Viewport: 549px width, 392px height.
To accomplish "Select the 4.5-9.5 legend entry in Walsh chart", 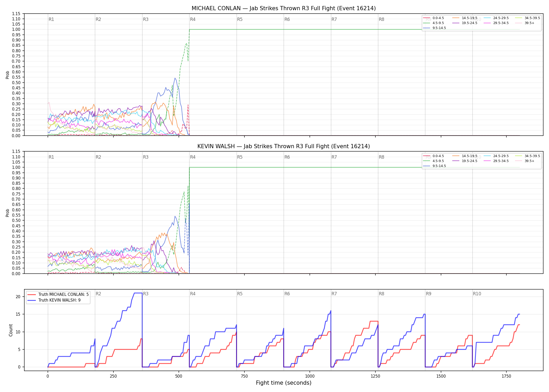I will 434,161.
